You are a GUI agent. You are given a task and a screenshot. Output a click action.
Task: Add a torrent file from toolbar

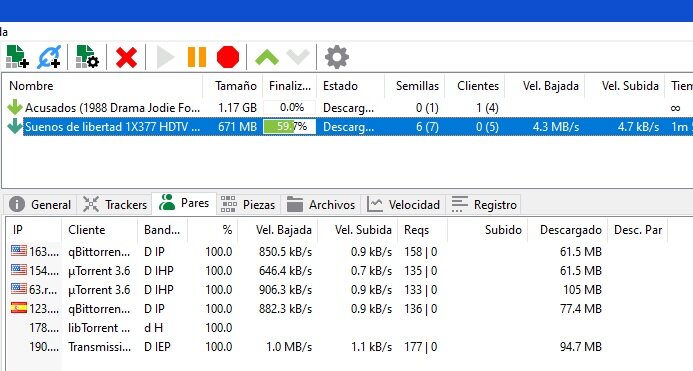coord(18,57)
